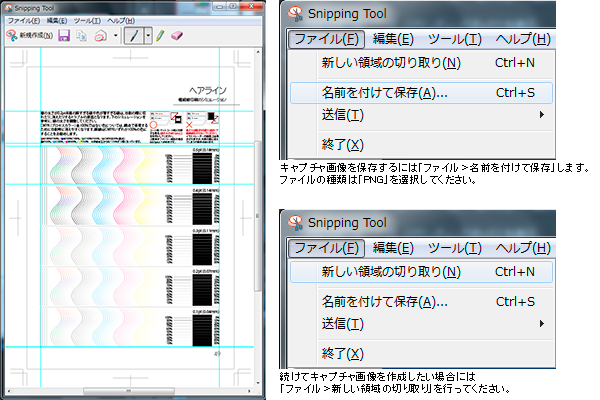Click ツール(T) in the upper enlarged menu bar

coord(455,39)
